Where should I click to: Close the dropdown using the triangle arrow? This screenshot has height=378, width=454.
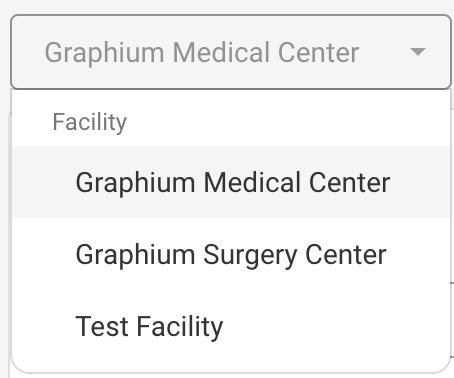tap(418, 52)
